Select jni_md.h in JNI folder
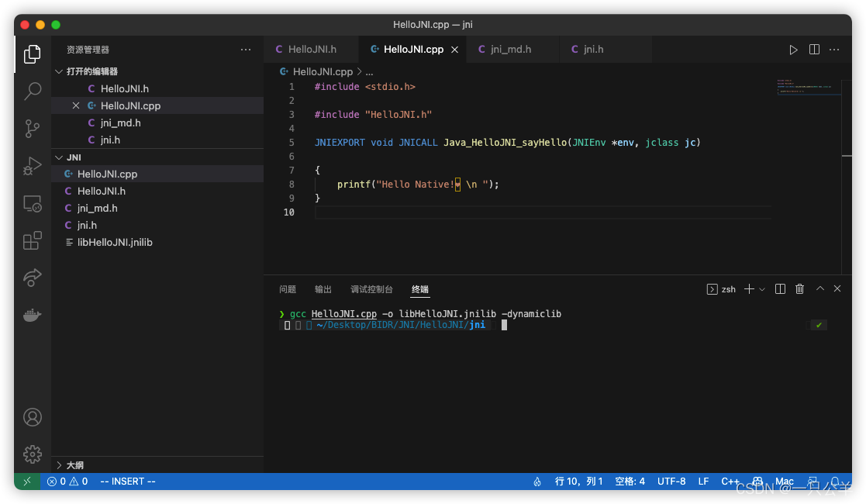 coord(157,208)
